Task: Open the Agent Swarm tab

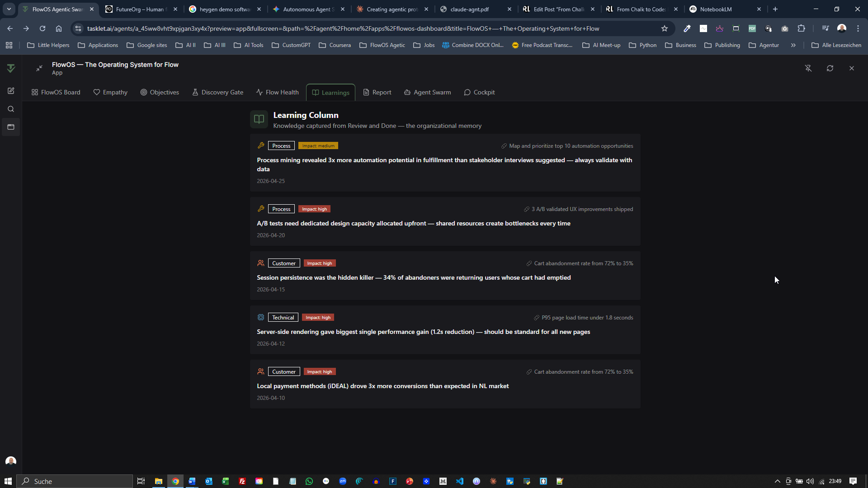Action: 427,92
